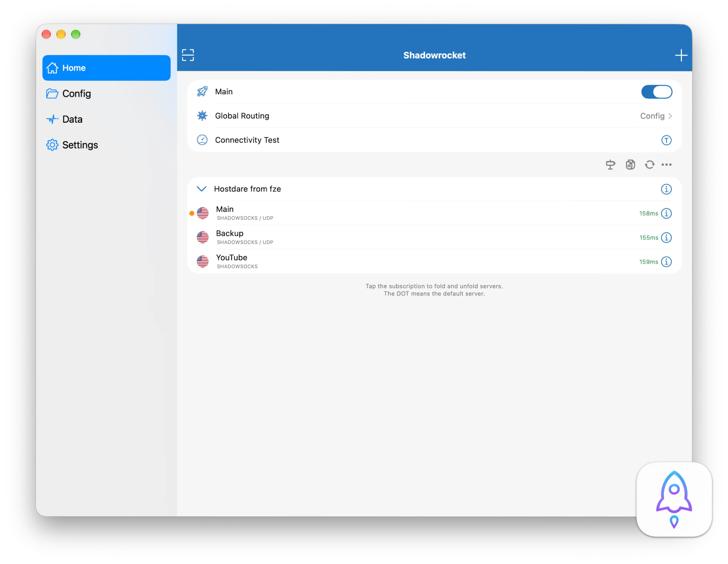The height and width of the screenshot is (564, 728).
Task: Open the Data sidebar section
Action: coord(106,119)
